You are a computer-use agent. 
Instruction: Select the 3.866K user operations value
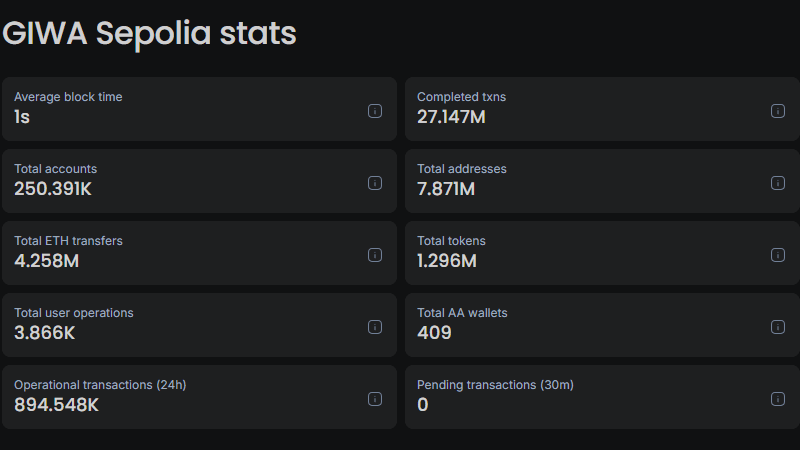(x=45, y=333)
